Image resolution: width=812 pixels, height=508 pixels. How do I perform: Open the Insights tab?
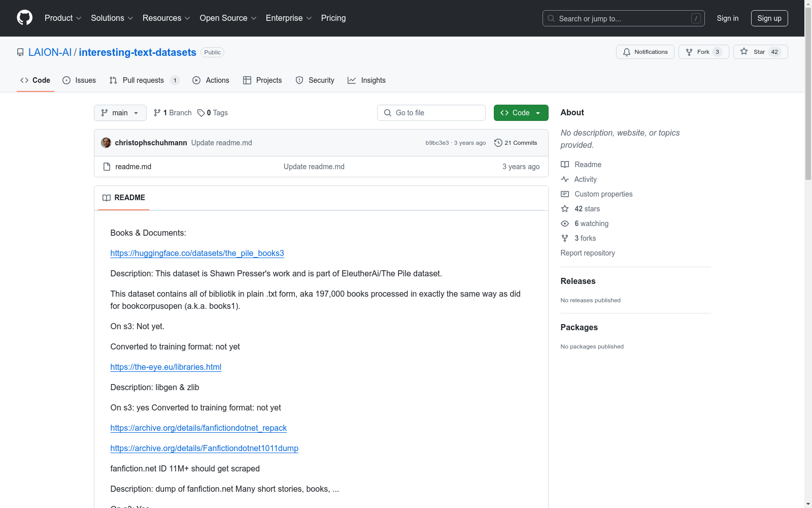pos(366,80)
